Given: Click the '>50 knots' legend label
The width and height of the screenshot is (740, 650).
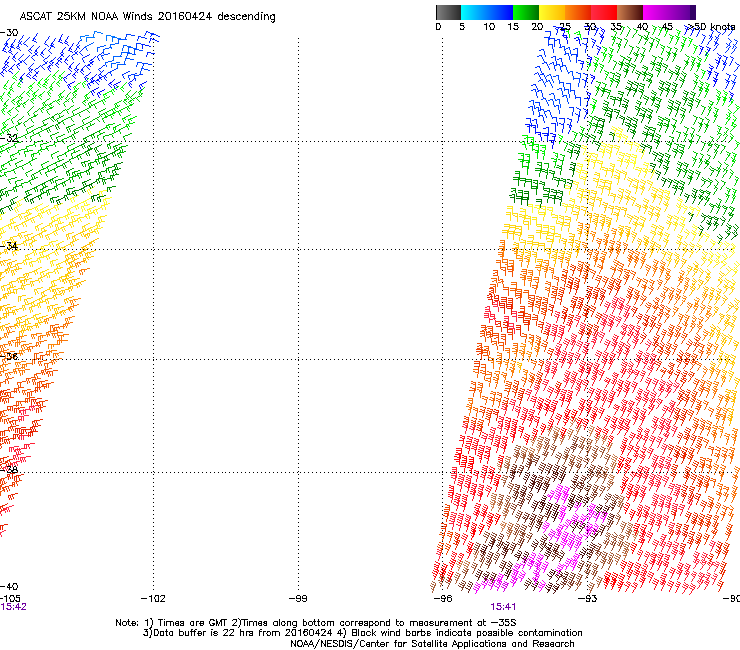Looking at the screenshot, I should pyautogui.click(x=711, y=27).
